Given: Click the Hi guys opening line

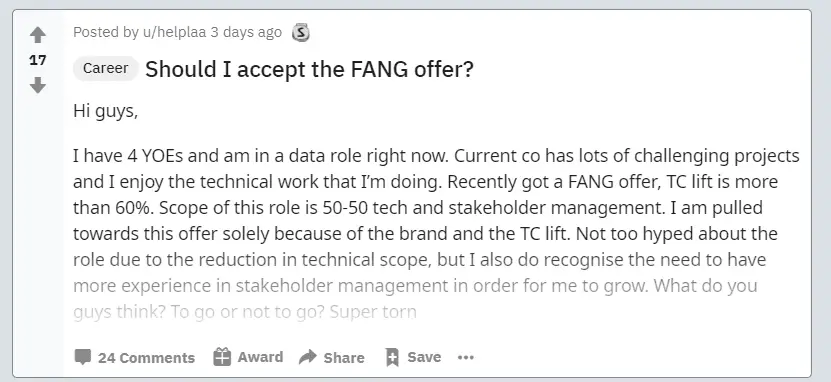Looking at the screenshot, I should pyautogui.click(x=105, y=112).
